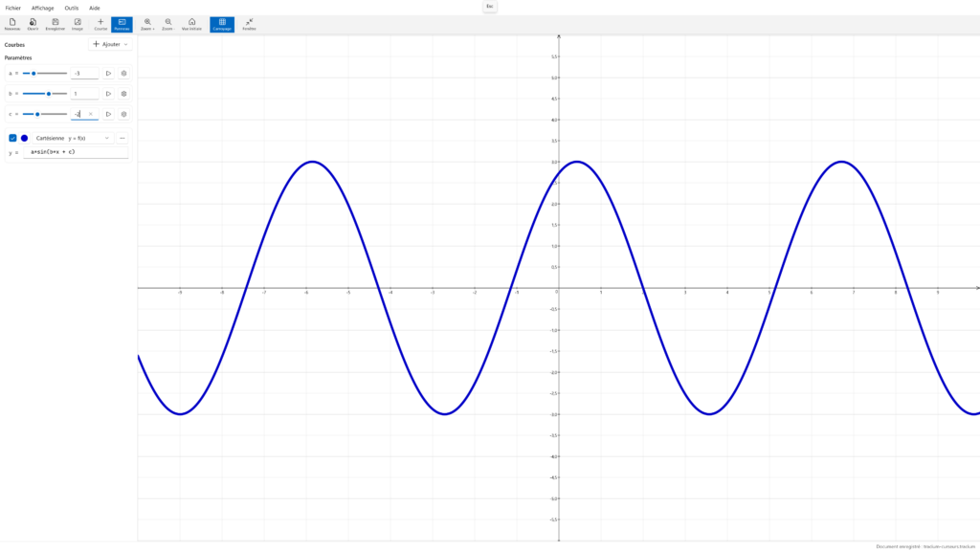The height and width of the screenshot is (551, 980).
Task: Open settings gear for parameter c
Action: 123,115
